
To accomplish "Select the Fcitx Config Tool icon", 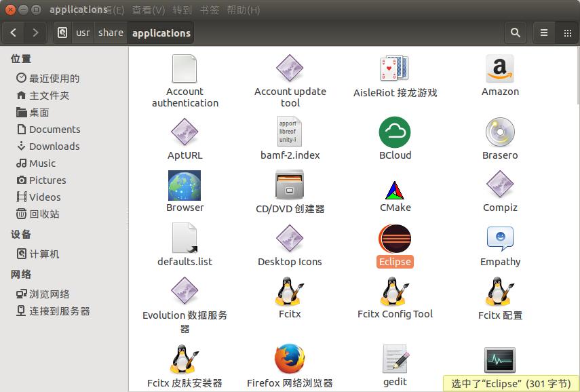I will [395, 292].
